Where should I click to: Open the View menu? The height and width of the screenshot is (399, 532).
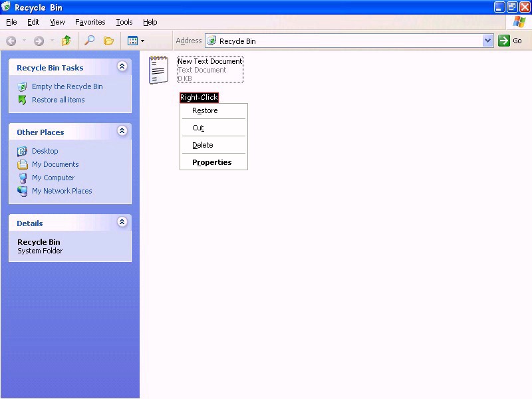[x=57, y=22]
